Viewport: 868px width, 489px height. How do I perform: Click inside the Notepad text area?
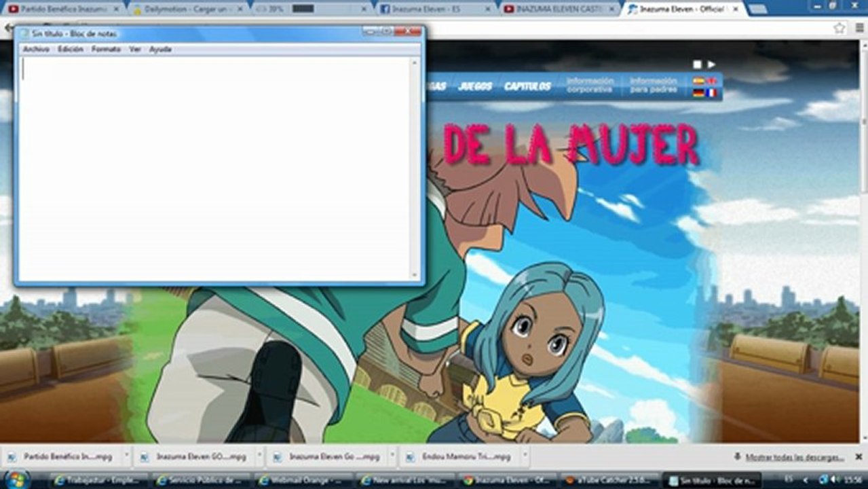point(214,168)
